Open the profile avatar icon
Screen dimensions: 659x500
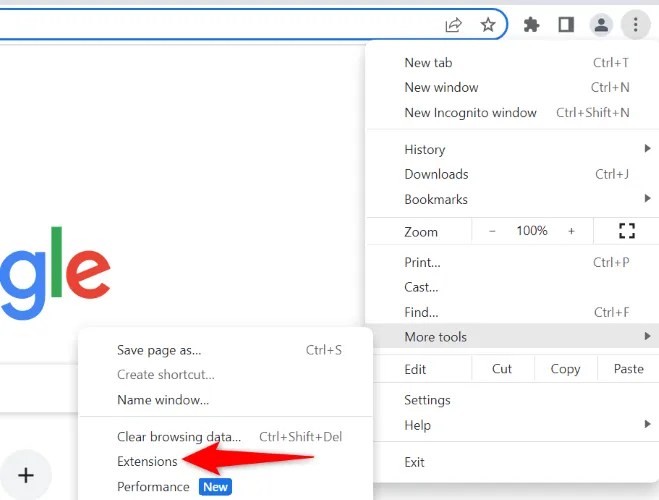(601, 25)
